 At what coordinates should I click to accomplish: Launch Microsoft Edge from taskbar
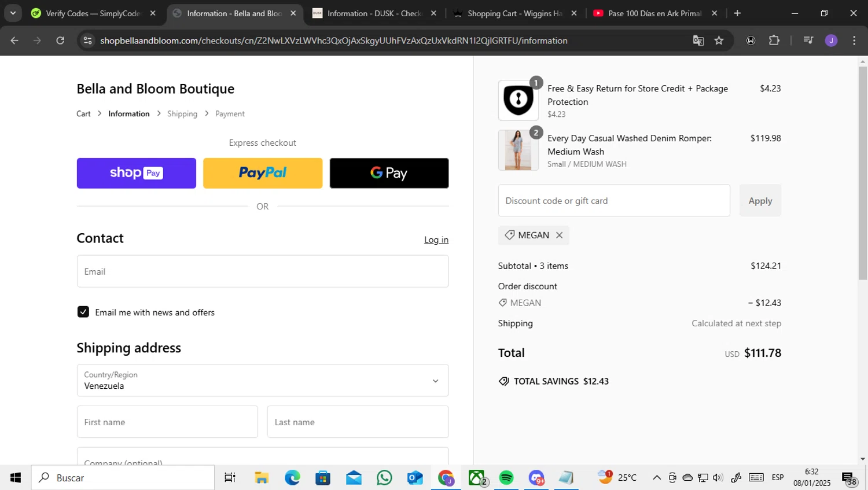tap(292, 478)
